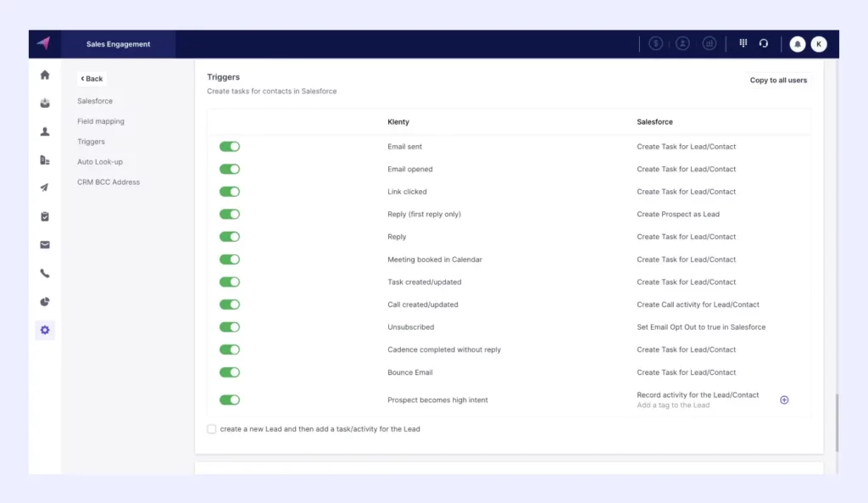Open the Home icon in sidebar
This screenshot has width=868, height=503.
click(x=45, y=75)
